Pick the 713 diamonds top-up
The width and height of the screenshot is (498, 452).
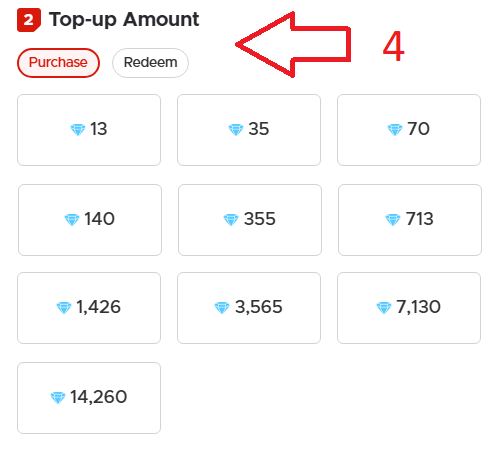pos(410,220)
